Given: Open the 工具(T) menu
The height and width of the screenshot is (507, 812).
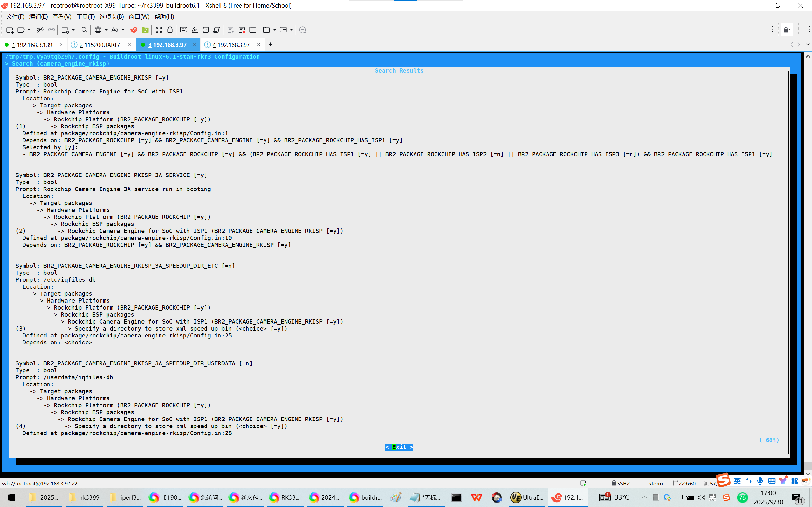Looking at the screenshot, I should point(85,16).
